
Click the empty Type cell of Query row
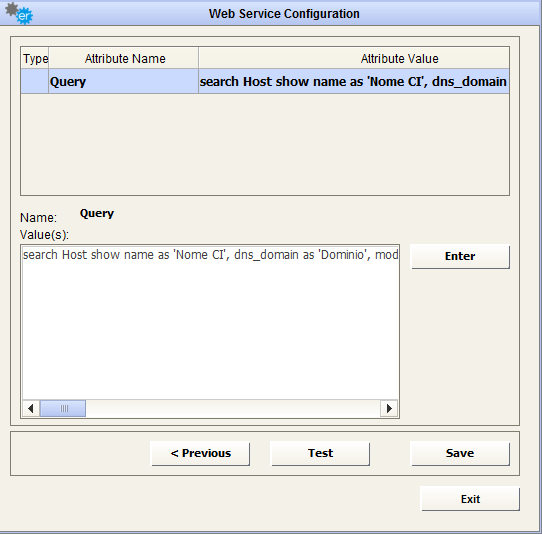35,81
